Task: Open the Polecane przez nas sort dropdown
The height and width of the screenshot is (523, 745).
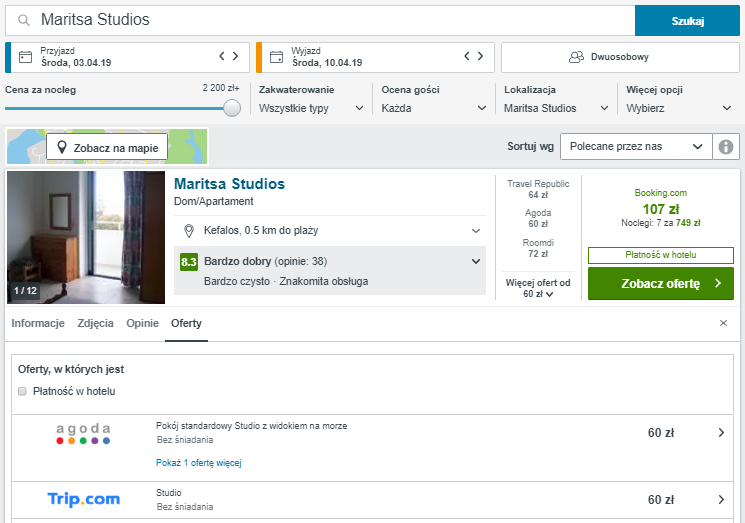Action: [636, 146]
